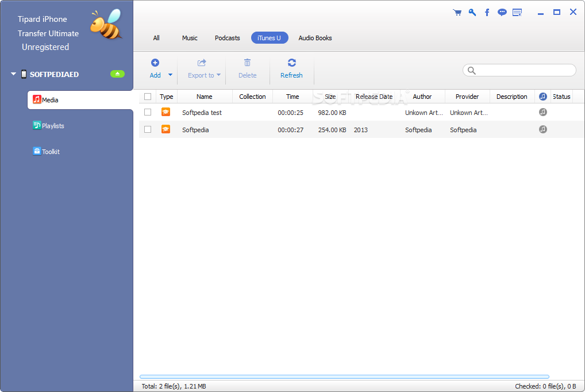Screen dimensions: 585x392
Task: Click iTunes U type icon for Softpedia test
Action: tap(166, 112)
